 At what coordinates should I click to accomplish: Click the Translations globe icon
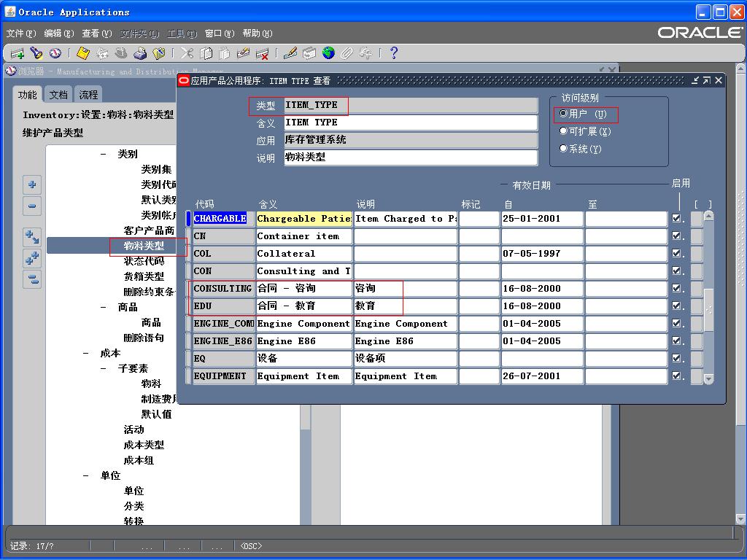[x=328, y=53]
